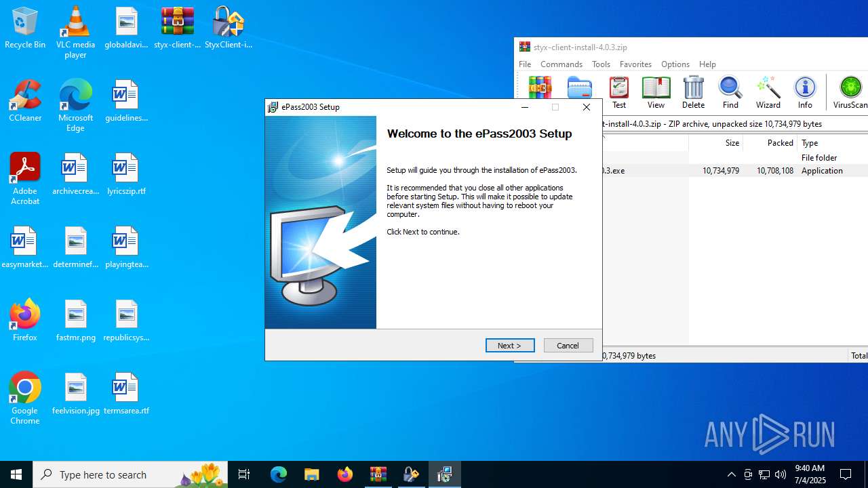Screen dimensions: 868x488
Task: Show hidden system tray icons
Action: [x=731, y=474]
